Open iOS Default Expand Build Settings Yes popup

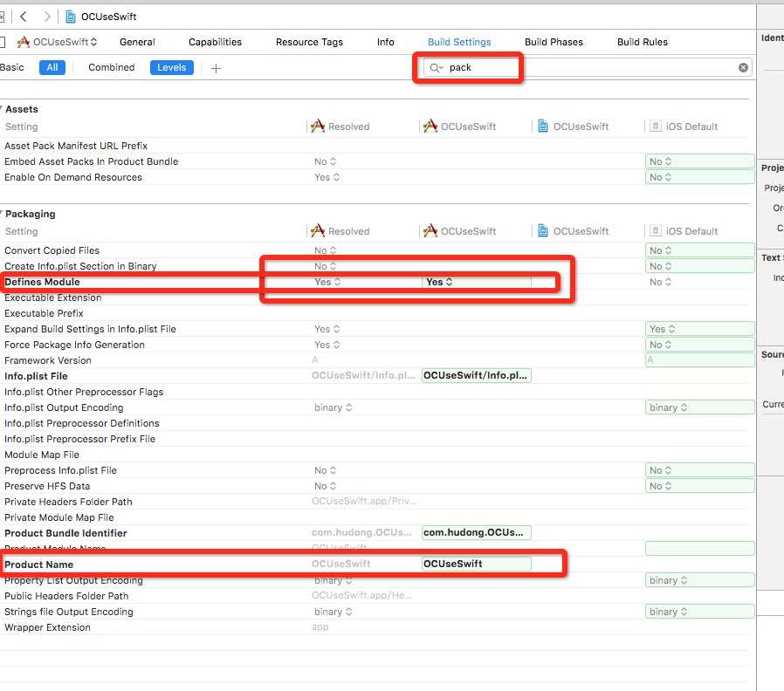pyautogui.click(x=699, y=329)
